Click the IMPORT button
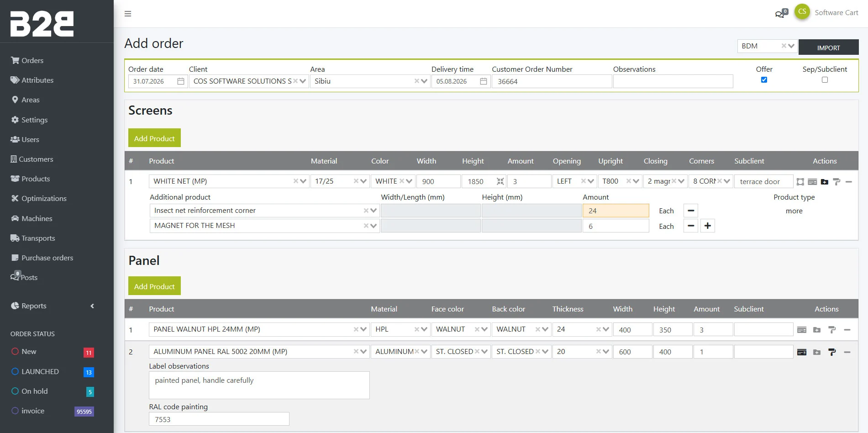The image size is (868, 433). tap(828, 48)
